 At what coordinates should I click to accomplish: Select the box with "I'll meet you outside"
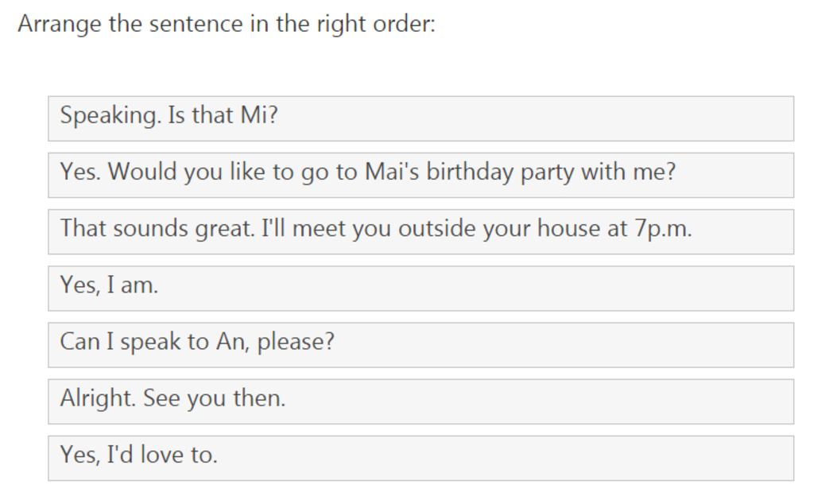[x=421, y=231]
